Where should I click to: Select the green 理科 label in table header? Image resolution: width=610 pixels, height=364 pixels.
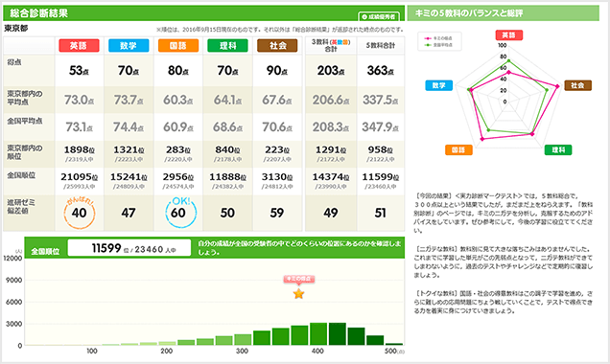tap(227, 45)
